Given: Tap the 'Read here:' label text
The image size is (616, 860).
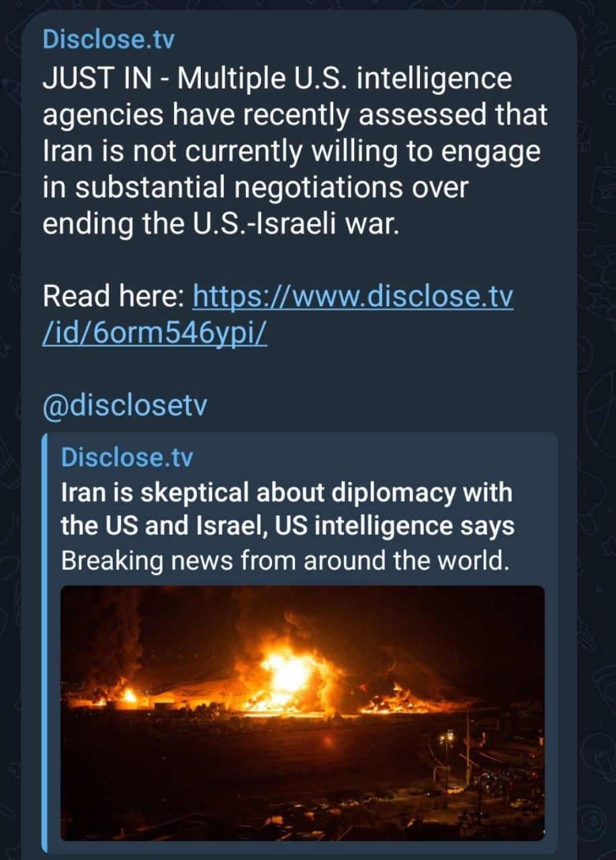Looking at the screenshot, I should tap(113, 296).
